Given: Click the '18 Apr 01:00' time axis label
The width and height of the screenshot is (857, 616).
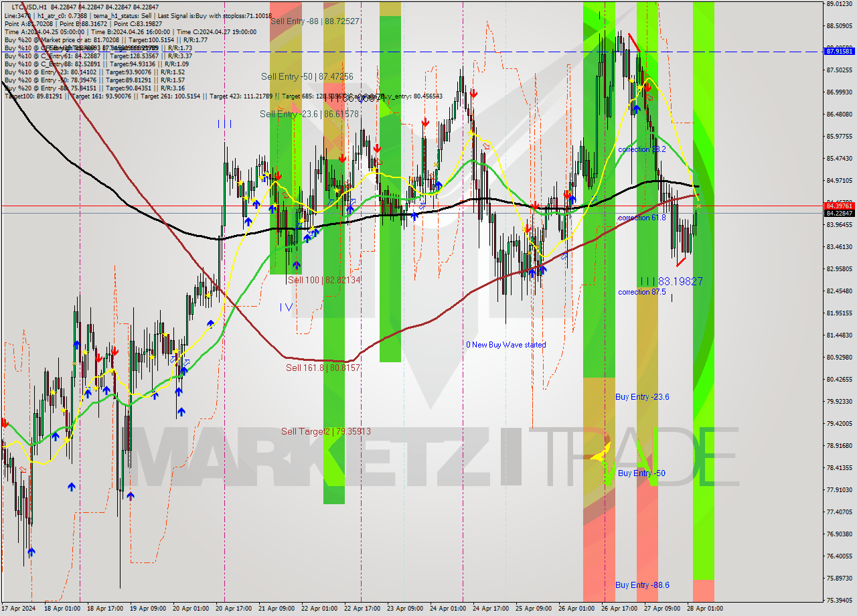Looking at the screenshot, I should (62, 609).
